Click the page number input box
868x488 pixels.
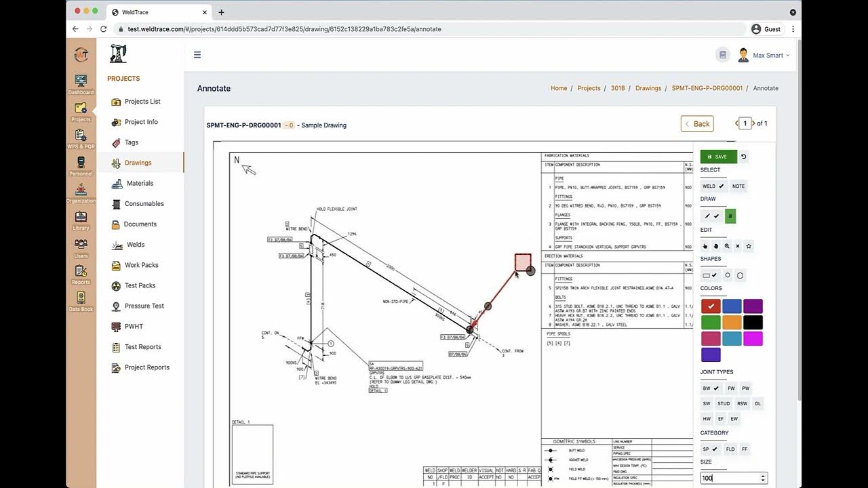(745, 123)
